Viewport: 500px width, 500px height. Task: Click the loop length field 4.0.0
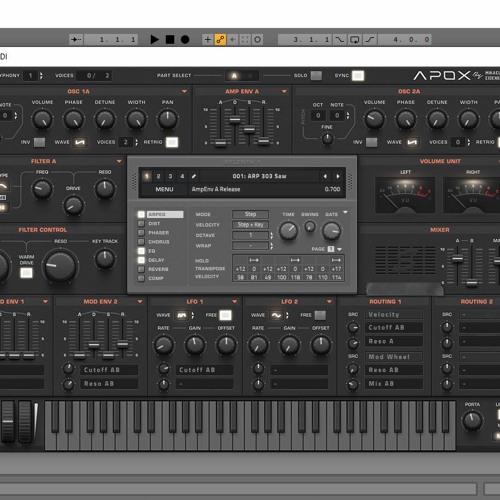coord(405,40)
